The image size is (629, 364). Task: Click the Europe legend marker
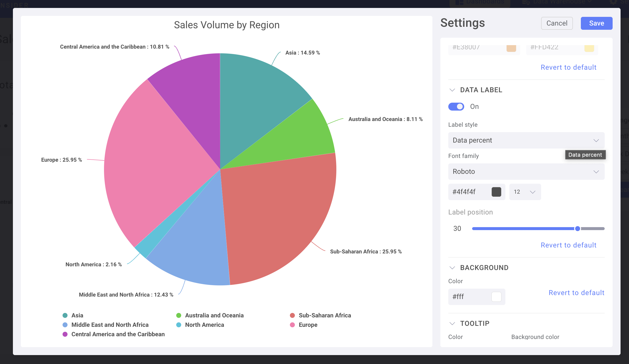293,325
